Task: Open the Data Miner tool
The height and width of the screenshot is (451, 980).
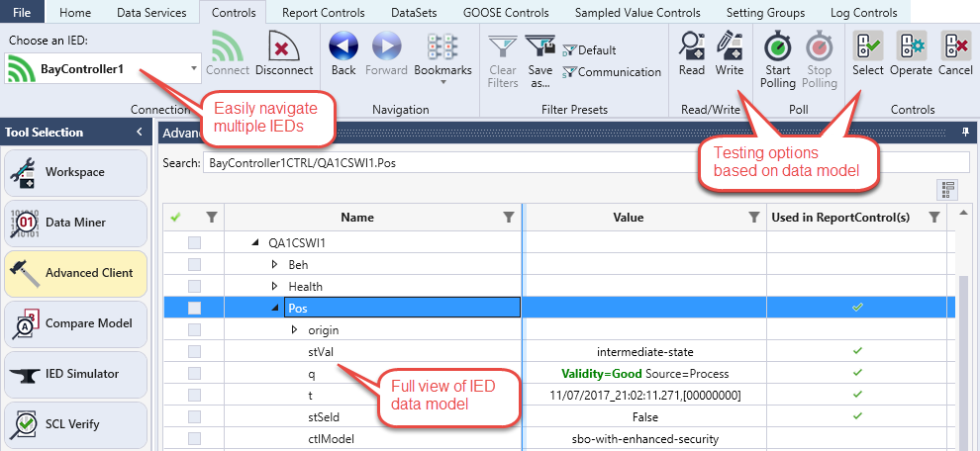Action: click(75, 223)
